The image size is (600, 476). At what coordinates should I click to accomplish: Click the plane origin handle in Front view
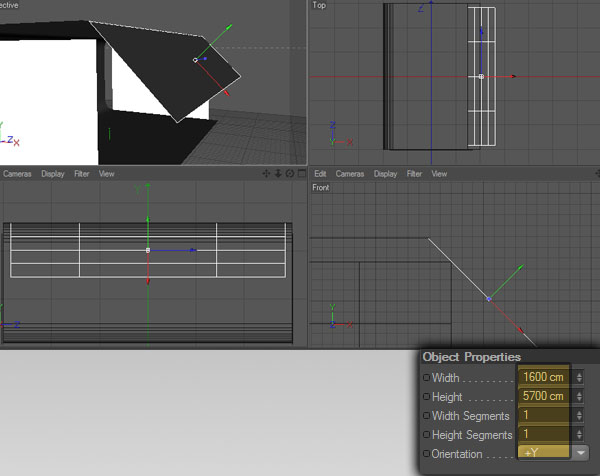click(489, 299)
